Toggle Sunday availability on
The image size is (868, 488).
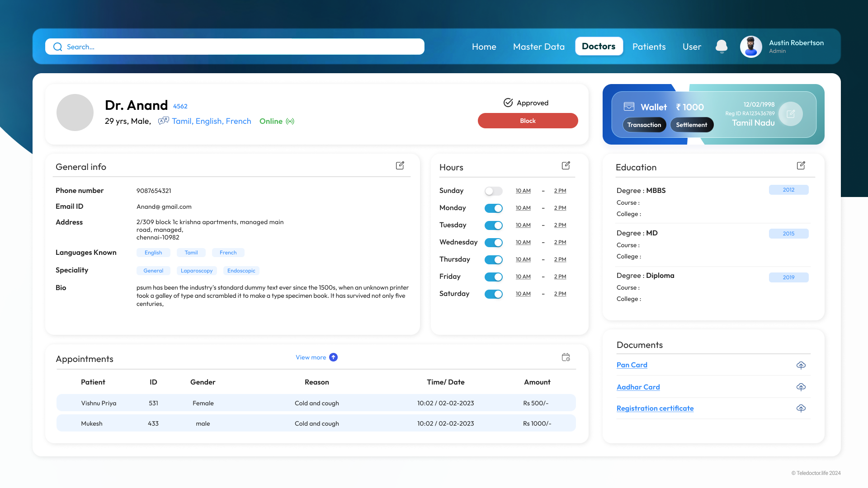(x=493, y=191)
